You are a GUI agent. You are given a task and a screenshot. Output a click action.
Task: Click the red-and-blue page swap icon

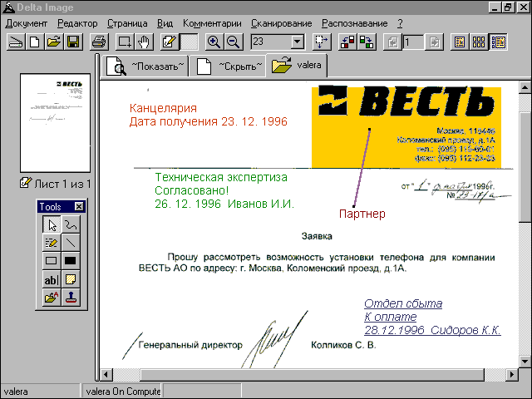tap(347, 42)
